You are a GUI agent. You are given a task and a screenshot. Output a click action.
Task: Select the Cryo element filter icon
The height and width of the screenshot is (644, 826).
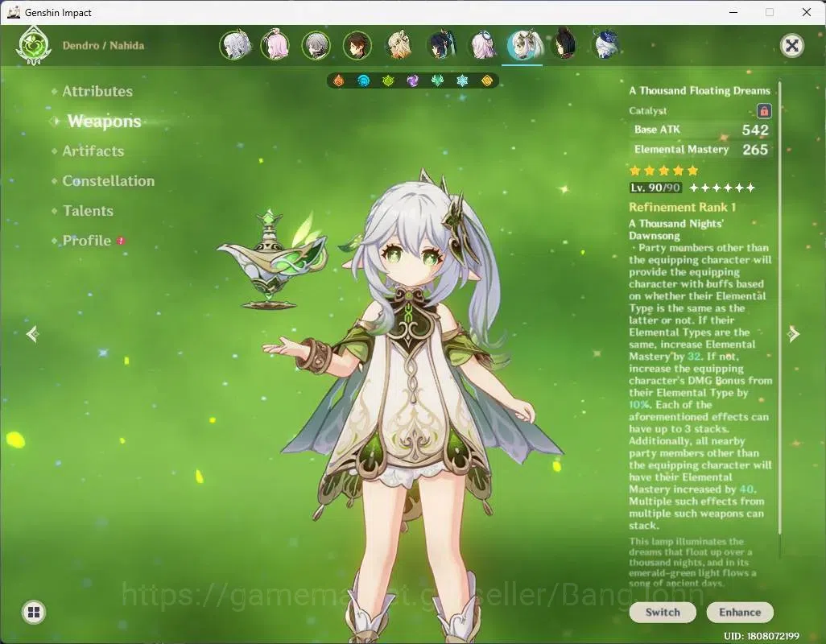pyautogui.click(x=462, y=80)
